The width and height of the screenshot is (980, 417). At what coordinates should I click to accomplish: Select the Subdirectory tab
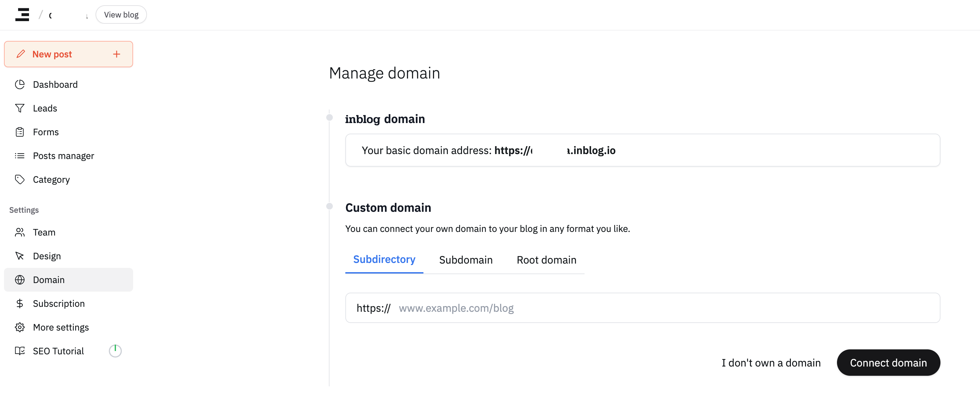384,259
